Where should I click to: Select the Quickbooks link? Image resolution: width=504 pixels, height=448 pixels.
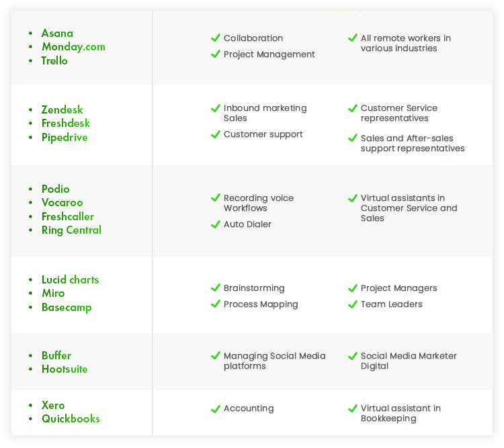(71, 418)
